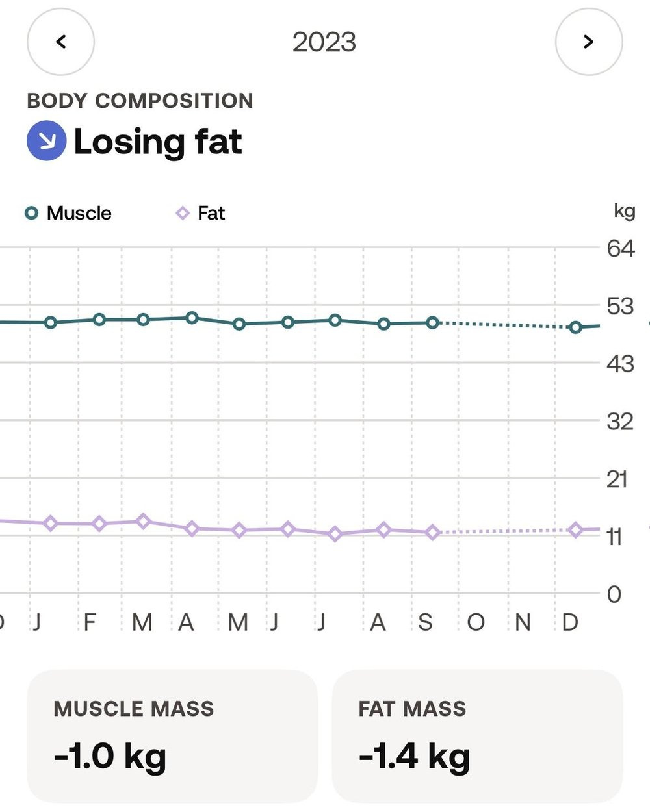Select the January muscle data point
The height and width of the screenshot is (812, 650).
[x=51, y=322]
